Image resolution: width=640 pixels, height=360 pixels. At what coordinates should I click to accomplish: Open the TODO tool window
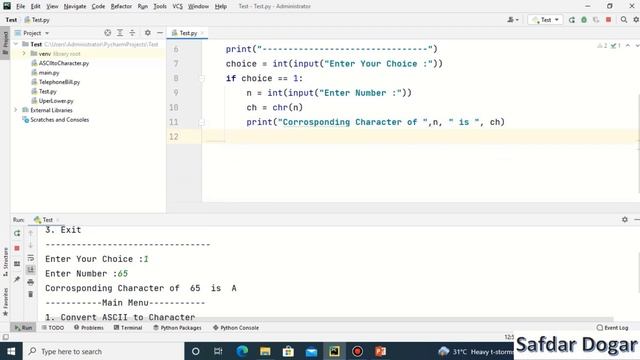(53, 328)
